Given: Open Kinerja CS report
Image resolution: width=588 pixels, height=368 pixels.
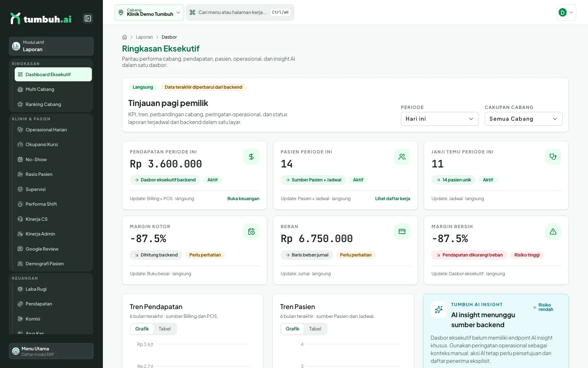Looking at the screenshot, I should (x=53, y=219).
